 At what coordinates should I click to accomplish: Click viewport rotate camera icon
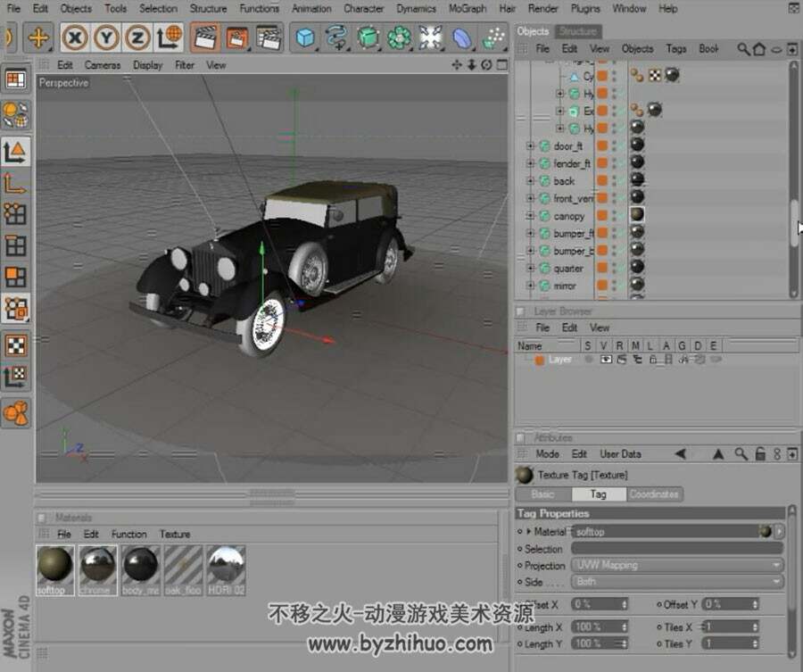coord(486,64)
